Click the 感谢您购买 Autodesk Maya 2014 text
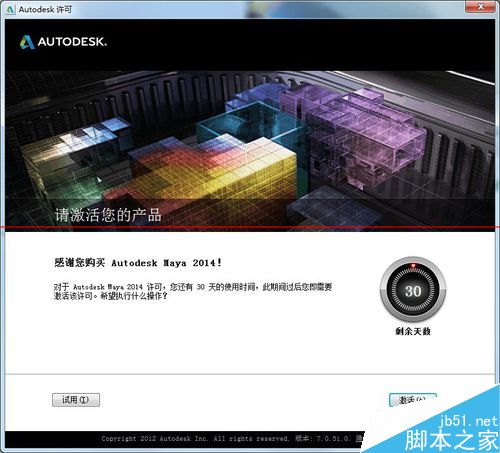Image resolution: width=500 pixels, height=453 pixels. point(138,263)
